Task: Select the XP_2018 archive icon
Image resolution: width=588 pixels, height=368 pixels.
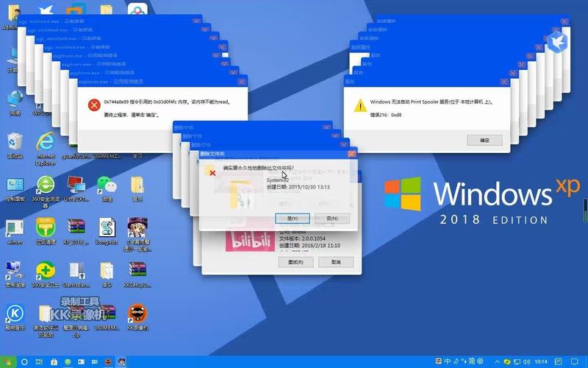Action: point(76,232)
